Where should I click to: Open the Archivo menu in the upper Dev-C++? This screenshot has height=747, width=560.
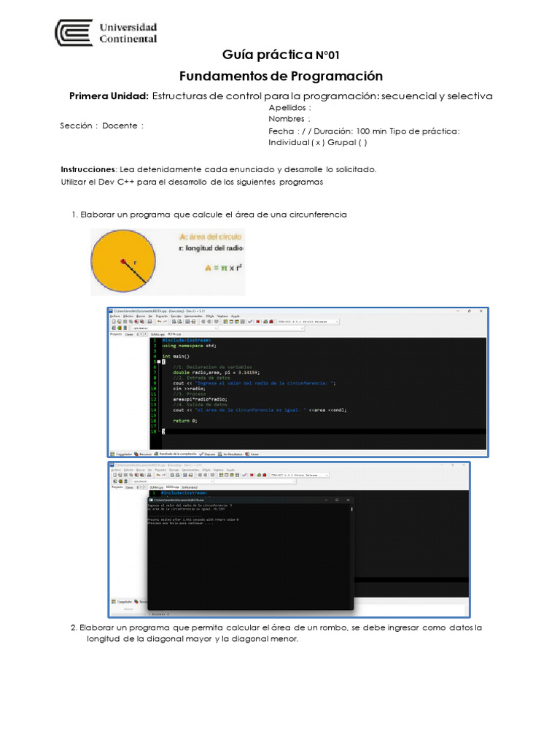[114, 317]
